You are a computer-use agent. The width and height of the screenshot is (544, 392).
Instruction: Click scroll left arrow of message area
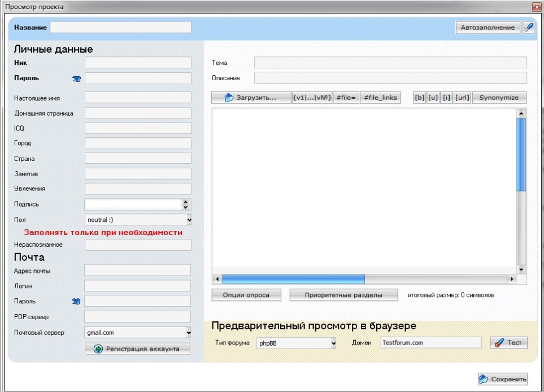point(217,278)
